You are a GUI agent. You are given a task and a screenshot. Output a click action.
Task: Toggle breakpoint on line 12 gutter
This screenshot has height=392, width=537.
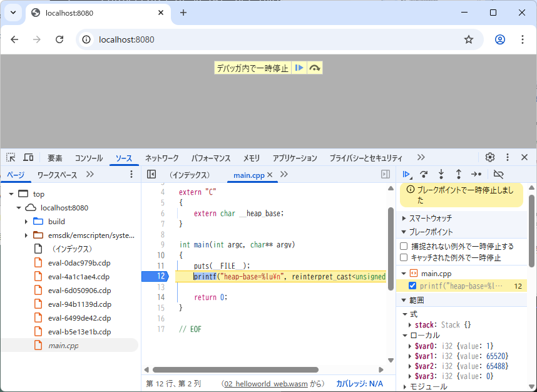click(x=155, y=276)
